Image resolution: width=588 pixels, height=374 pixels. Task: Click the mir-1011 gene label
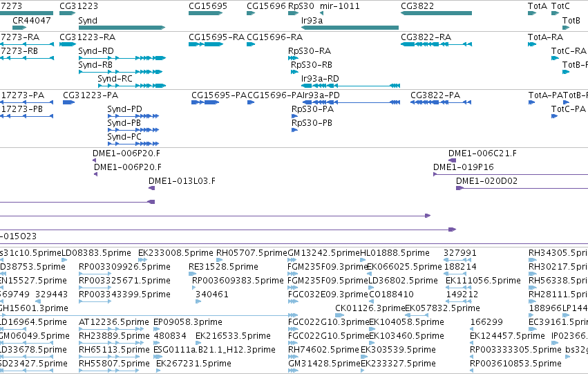pyautogui.click(x=340, y=6)
